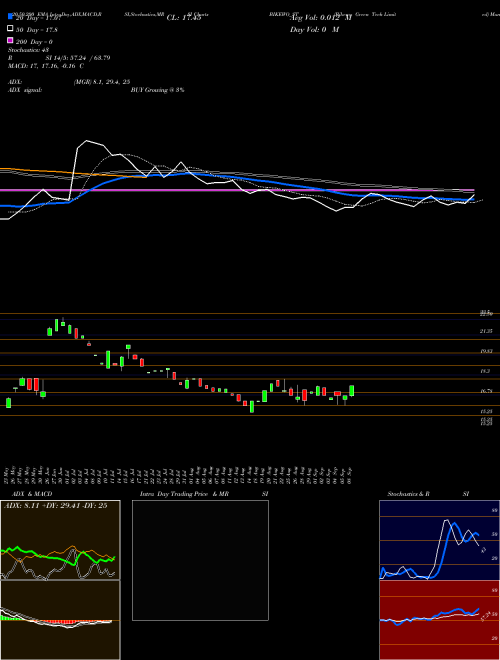Click the white 50 Day legend swatch
The width and height of the screenshot is (500, 660).
tap(10, 29)
